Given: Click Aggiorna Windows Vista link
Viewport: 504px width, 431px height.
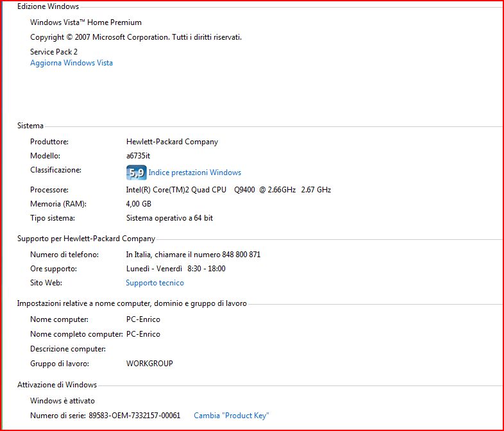Looking at the screenshot, I should [x=71, y=63].
